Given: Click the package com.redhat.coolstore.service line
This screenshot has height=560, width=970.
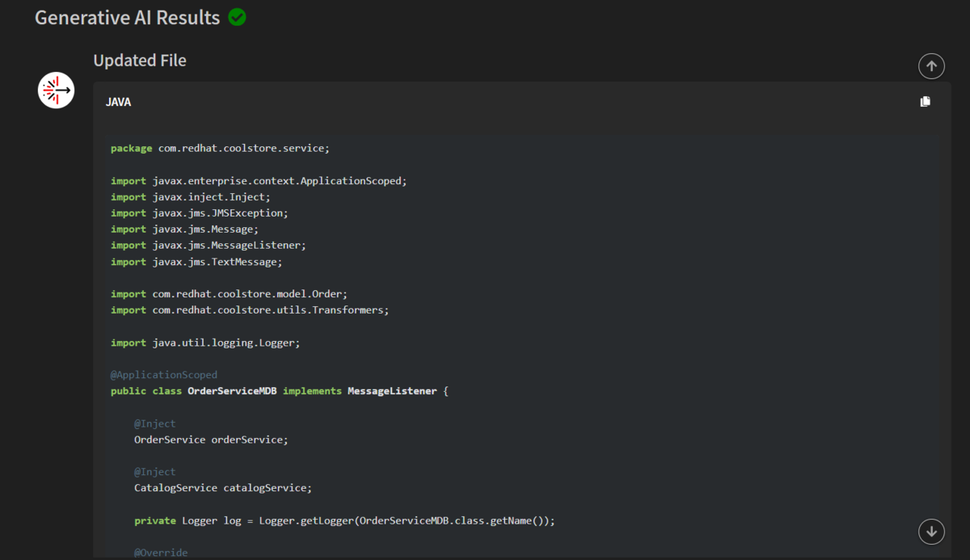Looking at the screenshot, I should point(220,149).
